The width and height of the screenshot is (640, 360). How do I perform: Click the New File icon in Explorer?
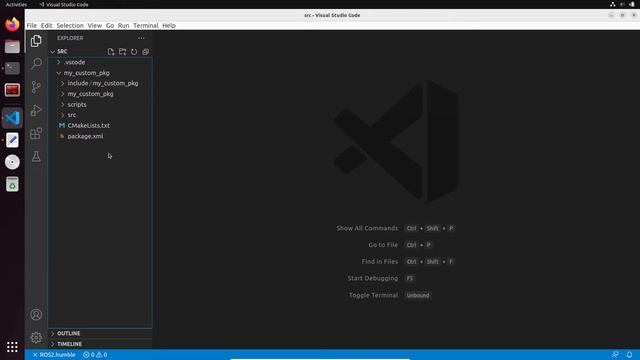pyautogui.click(x=111, y=52)
